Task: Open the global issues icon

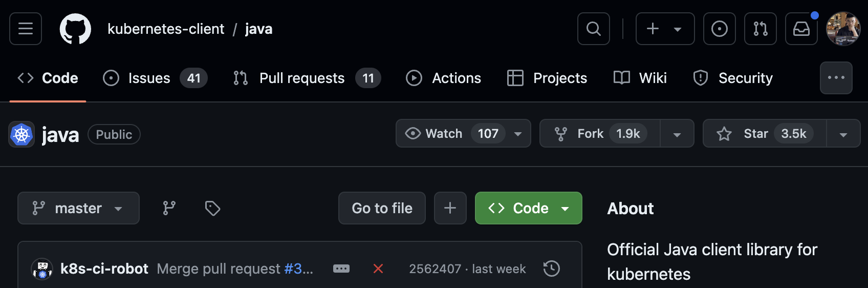Action: [720, 29]
